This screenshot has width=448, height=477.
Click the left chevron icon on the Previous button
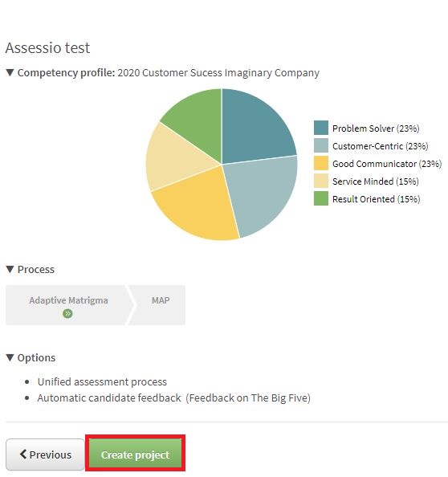pyautogui.click(x=23, y=455)
